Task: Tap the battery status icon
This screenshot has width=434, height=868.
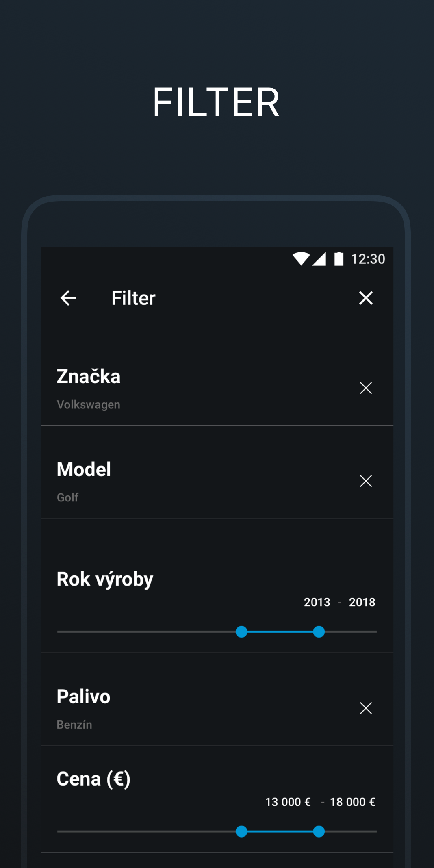Action: [339, 259]
